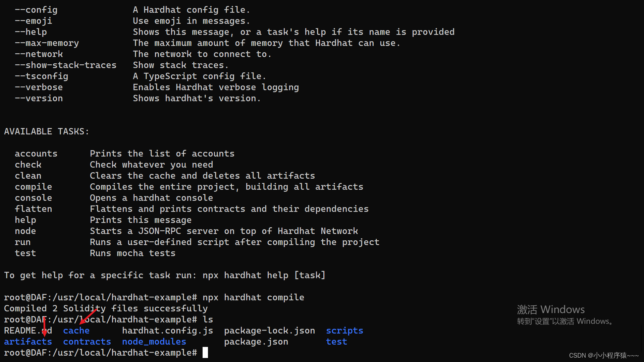
Task: Click the hardhat.config.js file name
Action: click(167, 330)
